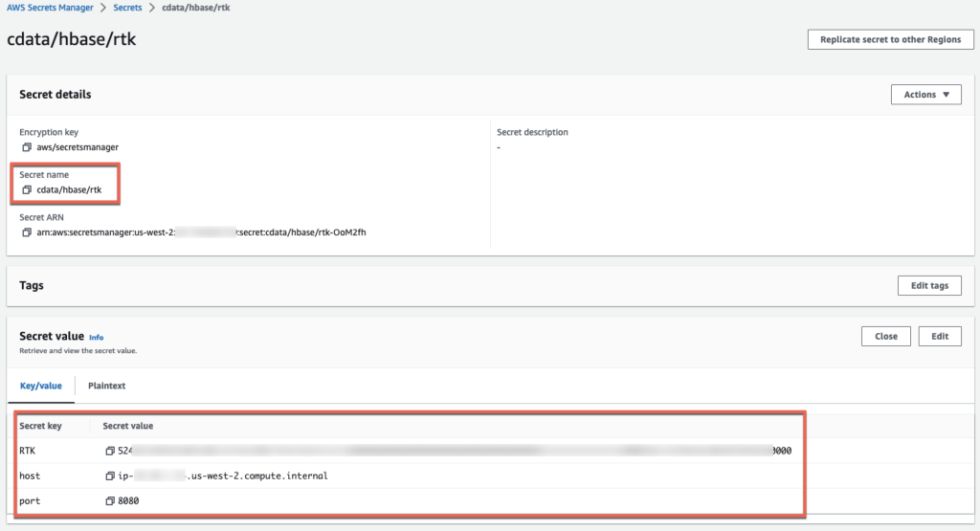Switch to the Plaintext tab

pos(107,386)
